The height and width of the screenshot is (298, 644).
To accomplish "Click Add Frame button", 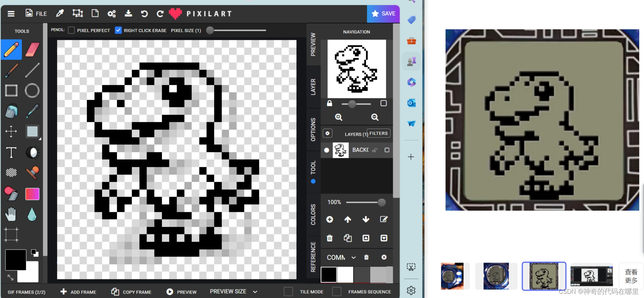I will 78,292.
